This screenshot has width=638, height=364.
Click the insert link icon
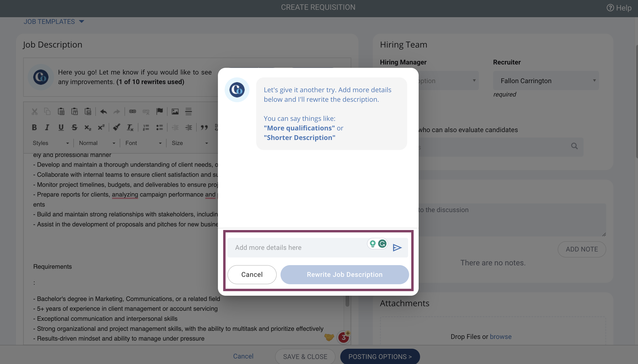tap(132, 112)
